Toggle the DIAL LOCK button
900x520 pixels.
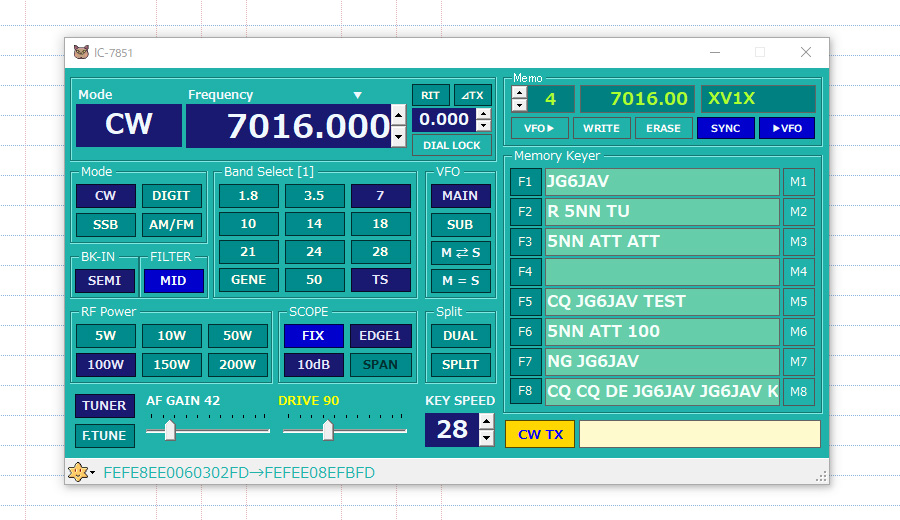451,145
